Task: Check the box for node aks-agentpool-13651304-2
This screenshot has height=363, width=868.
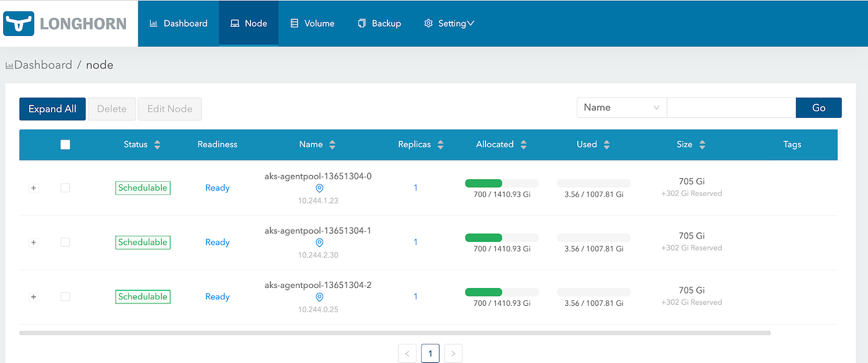Action: [x=65, y=297]
